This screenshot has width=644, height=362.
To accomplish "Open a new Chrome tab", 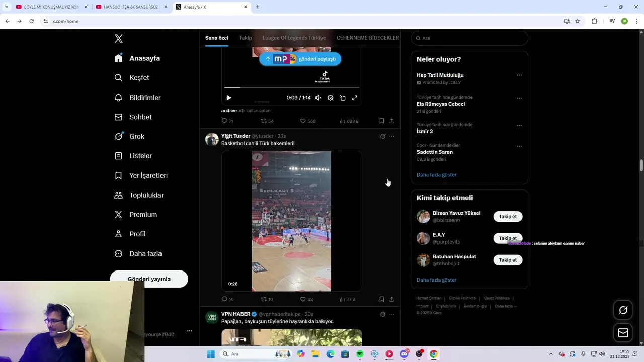I will (258, 7).
